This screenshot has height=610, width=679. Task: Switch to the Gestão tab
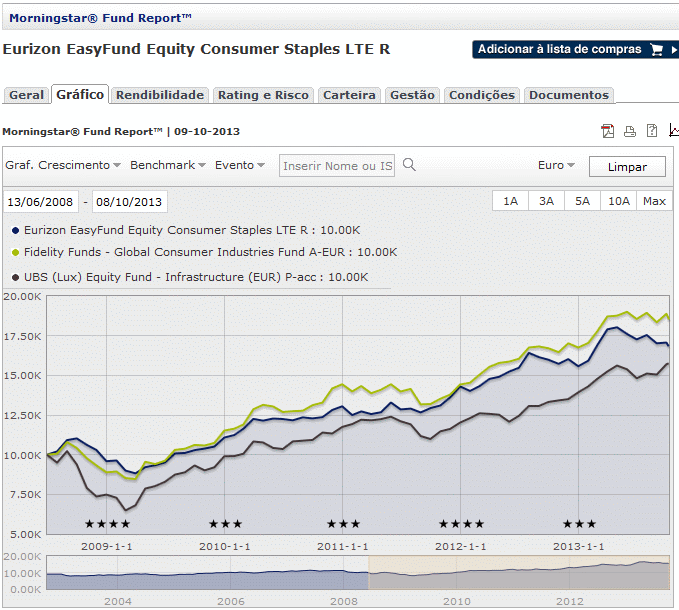pyautogui.click(x=412, y=95)
